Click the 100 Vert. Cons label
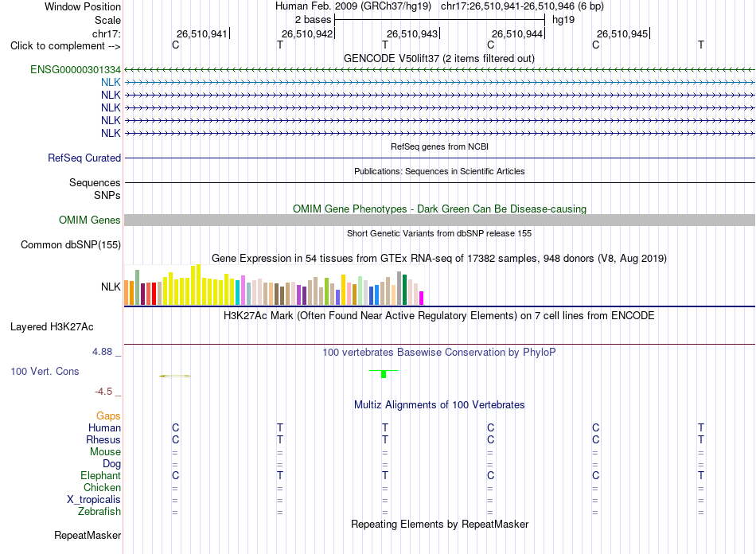 [45, 371]
